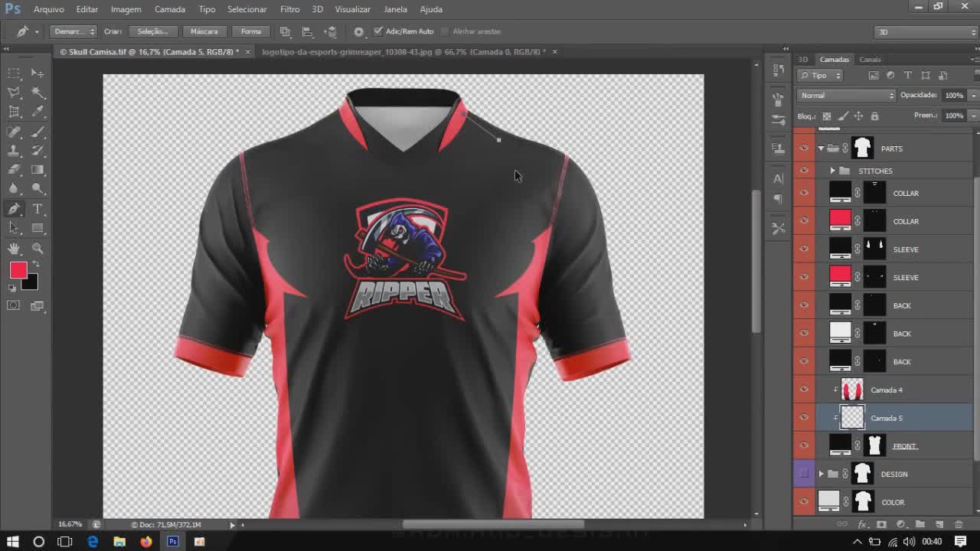This screenshot has height=551, width=980.
Task: Select the Dodge tool
Action: (38, 189)
